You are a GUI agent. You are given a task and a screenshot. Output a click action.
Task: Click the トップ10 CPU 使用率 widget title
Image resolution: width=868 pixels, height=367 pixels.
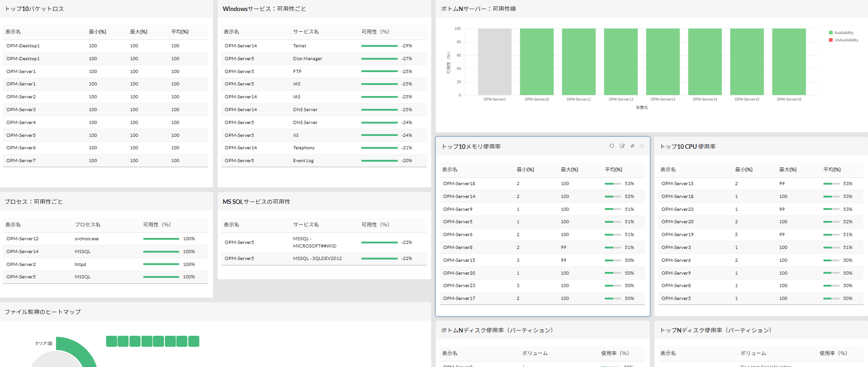[x=688, y=147]
